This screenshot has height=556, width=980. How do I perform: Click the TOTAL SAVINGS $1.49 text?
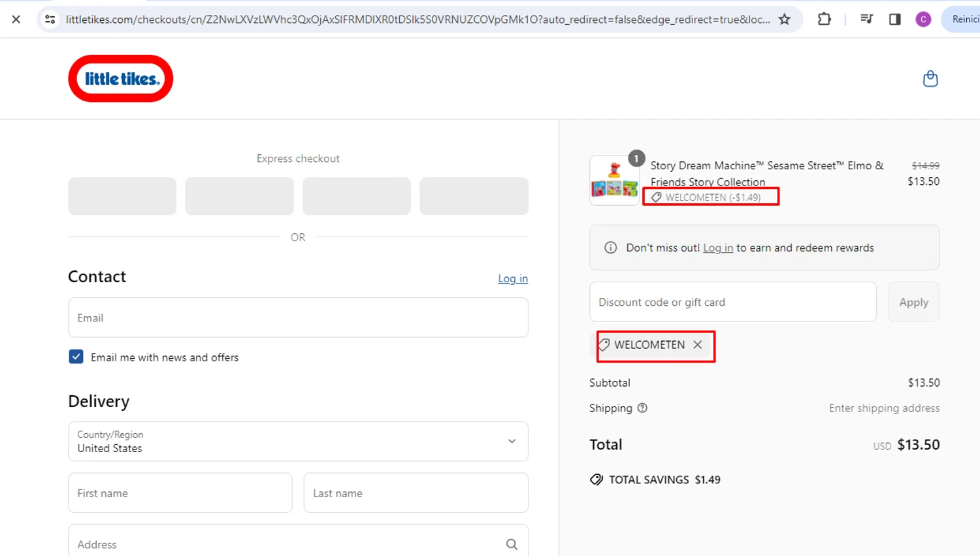(x=664, y=480)
